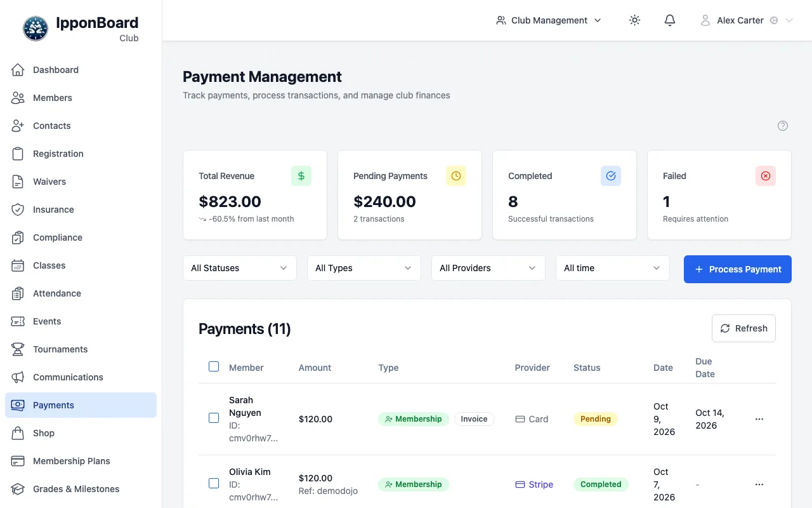Open row actions menu for Sarah Nguyen
812x508 pixels.
coord(759,419)
